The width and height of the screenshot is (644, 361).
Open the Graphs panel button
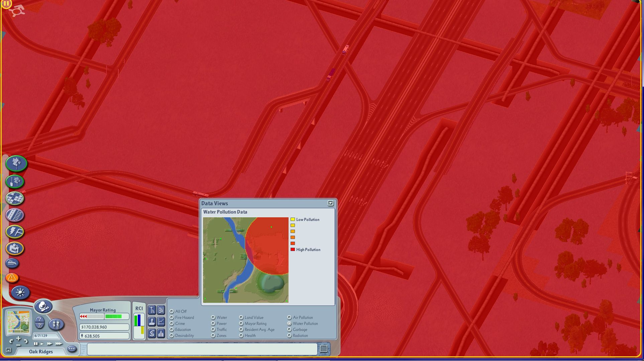tap(161, 322)
